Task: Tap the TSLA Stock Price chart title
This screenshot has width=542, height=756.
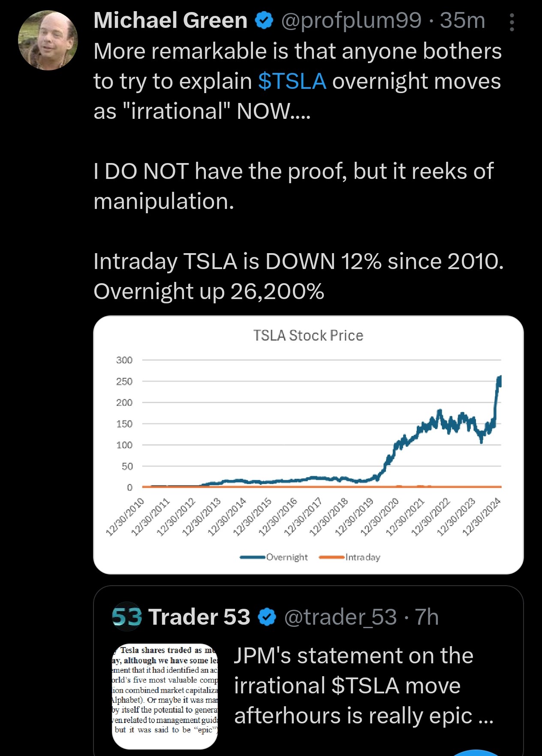Action: tap(308, 336)
